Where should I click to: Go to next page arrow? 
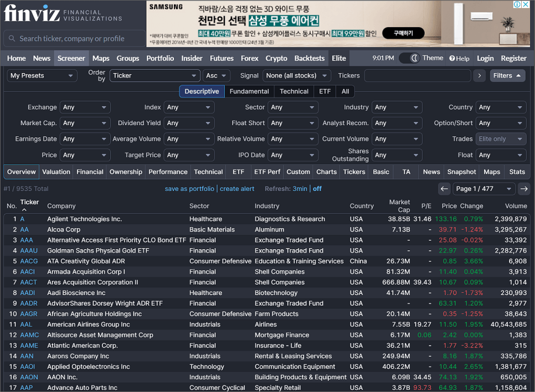[524, 189]
